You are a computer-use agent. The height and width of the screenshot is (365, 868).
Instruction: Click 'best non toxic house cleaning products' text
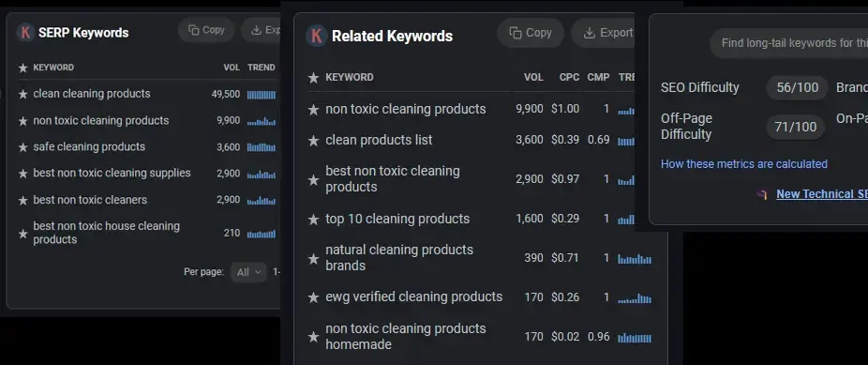[x=106, y=233]
